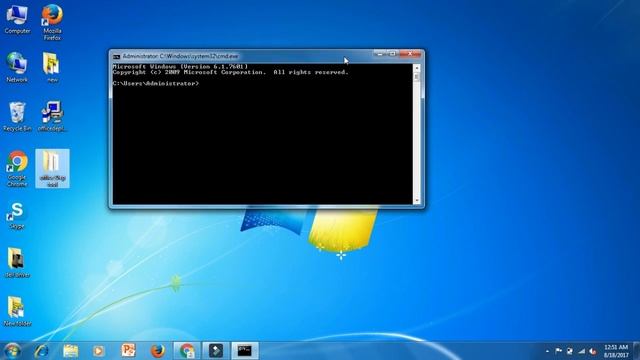Select the Google Chrome desktop shortcut
The width and height of the screenshot is (640, 360).
coord(17,169)
